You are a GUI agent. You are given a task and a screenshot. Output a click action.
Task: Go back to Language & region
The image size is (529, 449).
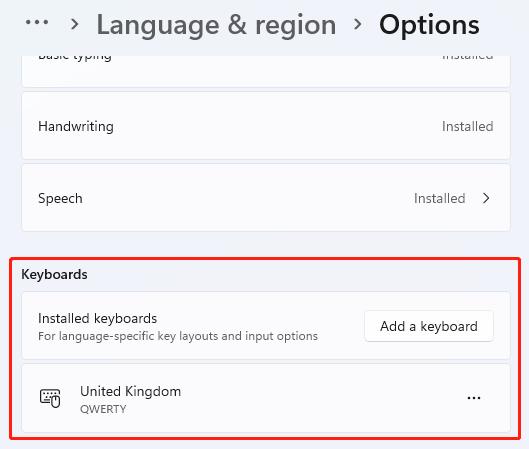click(216, 25)
